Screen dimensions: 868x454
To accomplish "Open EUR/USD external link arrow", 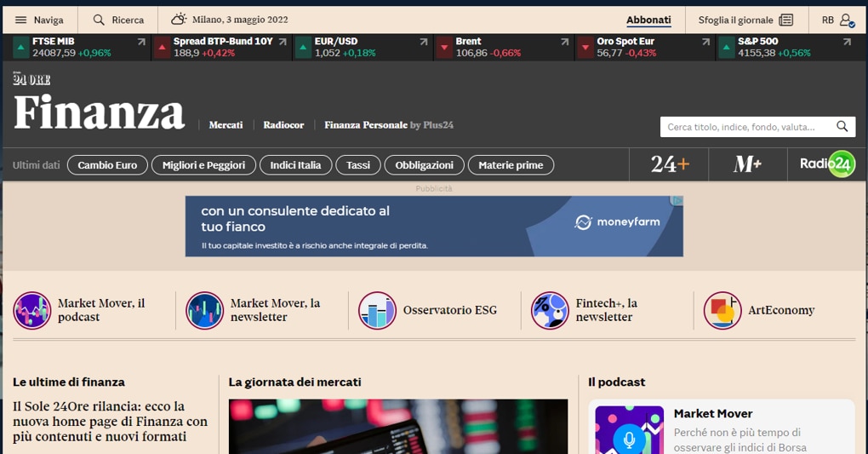I will [x=424, y=42].
